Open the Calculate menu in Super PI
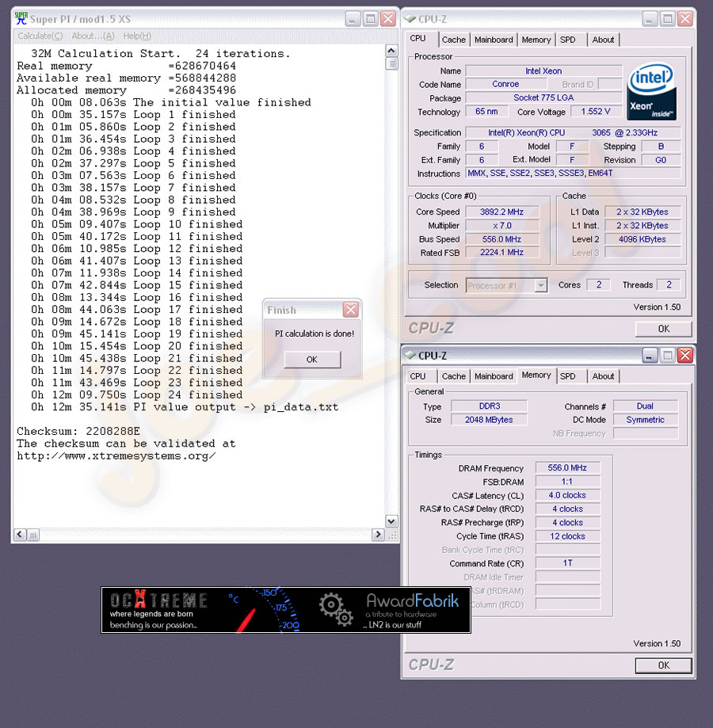 click(x=40, y=36)
